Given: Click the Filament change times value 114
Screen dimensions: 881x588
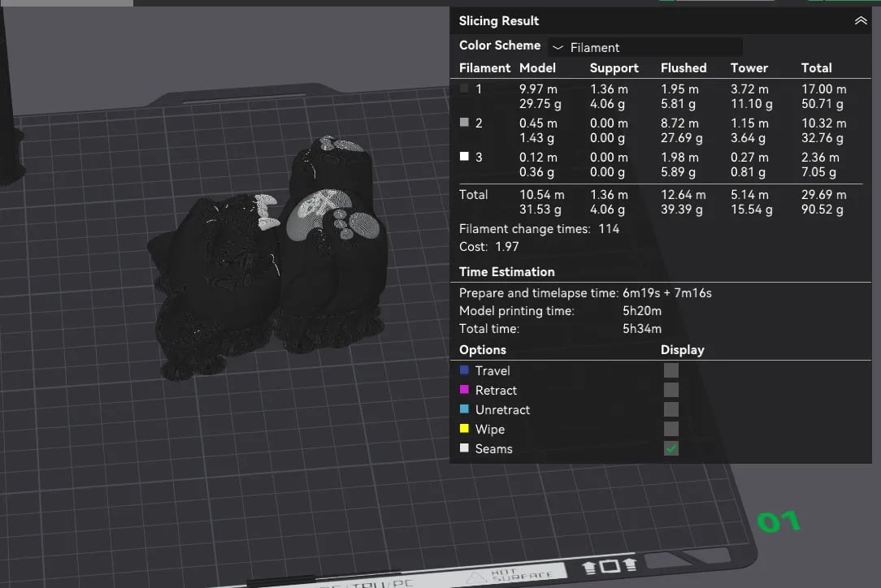Looking at the screenshot, I should pos(609,228).
